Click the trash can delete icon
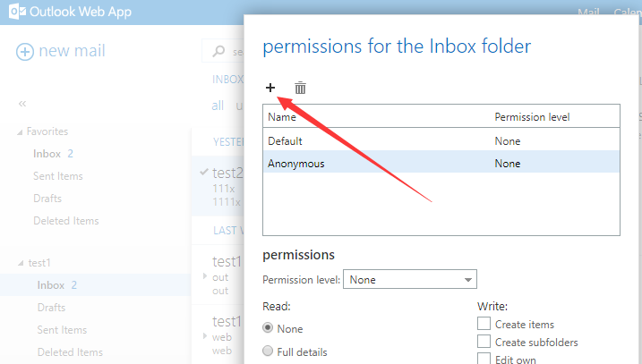The height and width of the screenshot is (364, 642). click(300, 88)
